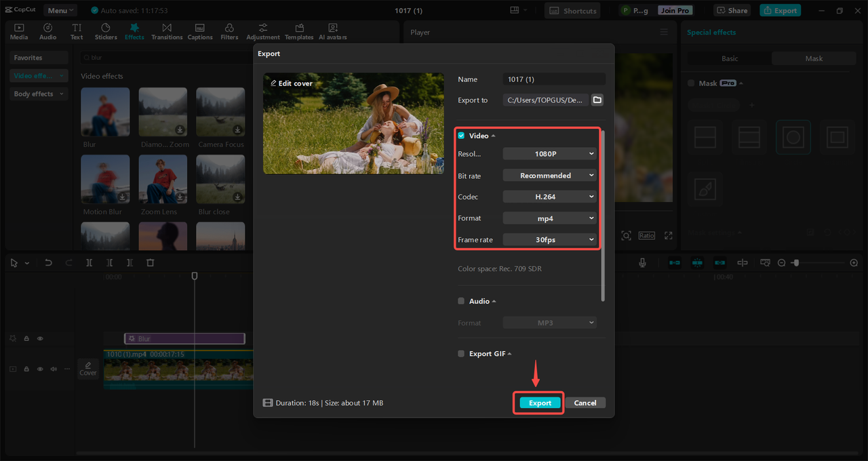Click the player hamburger menu icon
Image resolution: width=868 pixels, height=461 pixels.
pyautogui.click(x=664, y=32)
